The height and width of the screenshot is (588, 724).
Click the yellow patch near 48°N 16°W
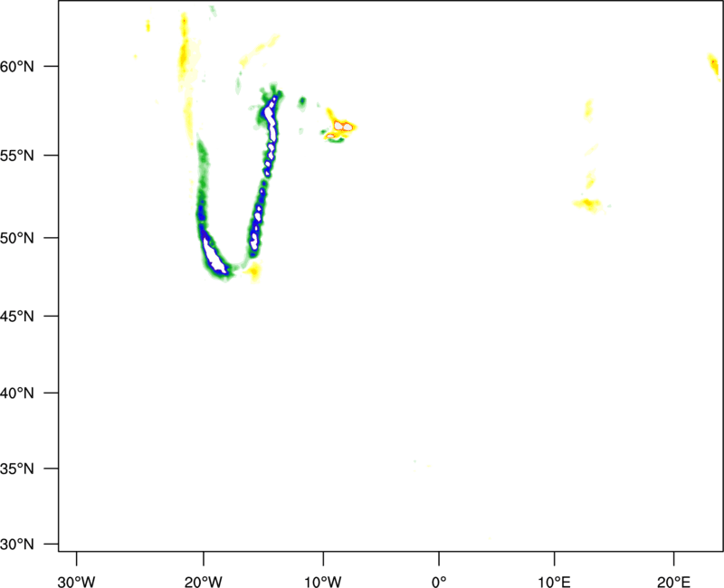(x=253, y=271)
